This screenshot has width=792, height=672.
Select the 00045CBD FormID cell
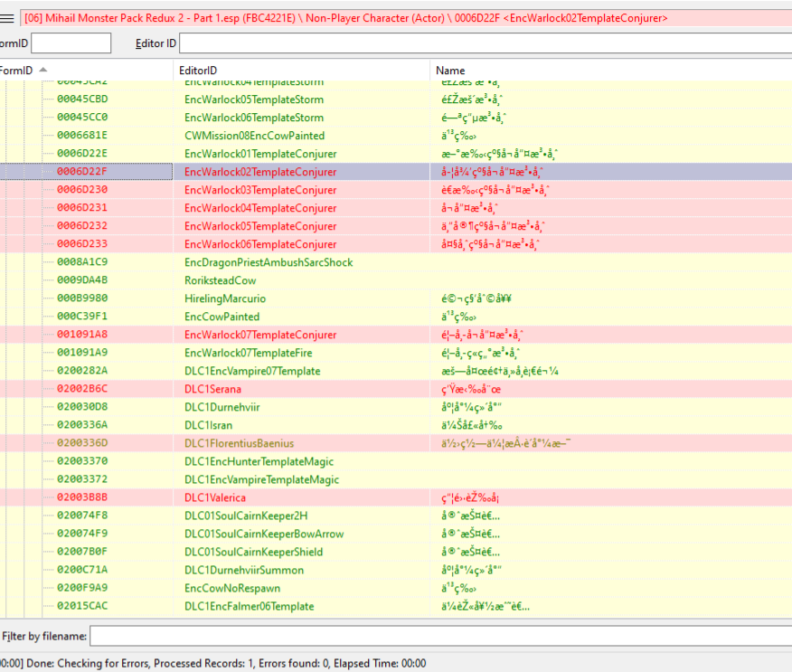pyautogui.click(x=82, y=99)
